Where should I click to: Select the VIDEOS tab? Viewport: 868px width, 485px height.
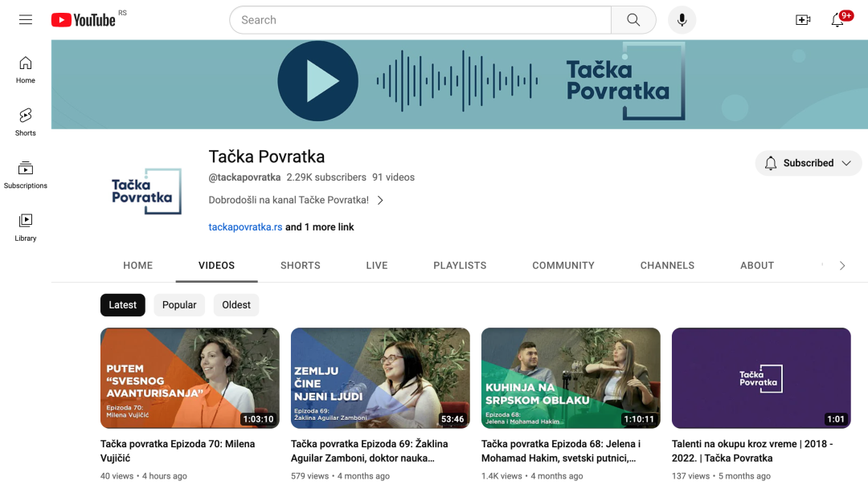point(216,266)
